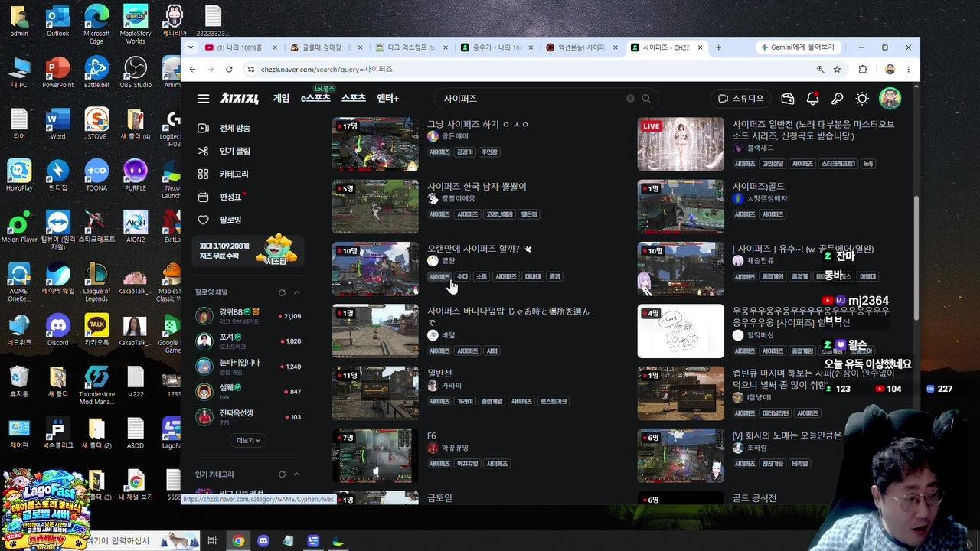
Task: Open stream titled 오랜만에 사이퍼즈 할까?
Action: pos(479,249)
